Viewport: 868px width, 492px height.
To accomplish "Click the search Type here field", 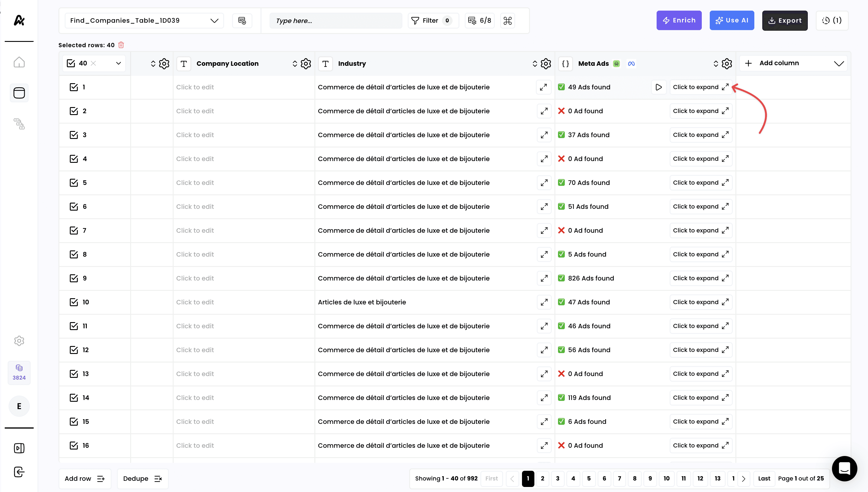I will [335, 21].
